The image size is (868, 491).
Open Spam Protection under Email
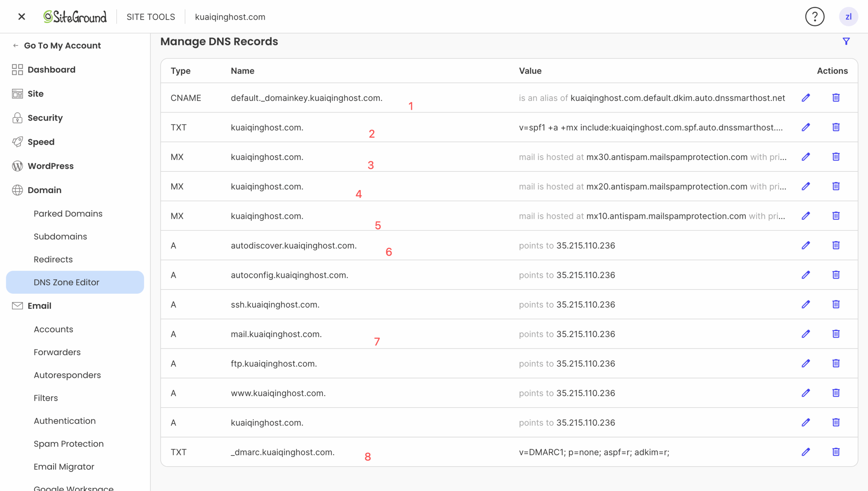(68, 444)
